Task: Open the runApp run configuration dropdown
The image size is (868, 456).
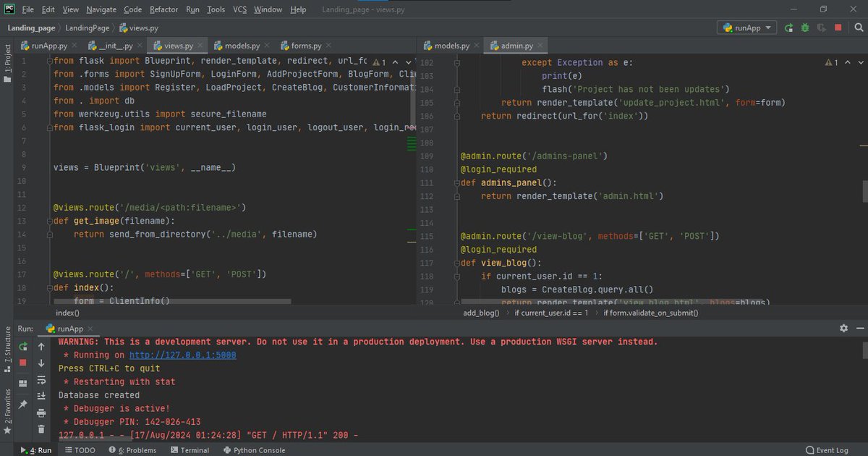Action: 747,28
